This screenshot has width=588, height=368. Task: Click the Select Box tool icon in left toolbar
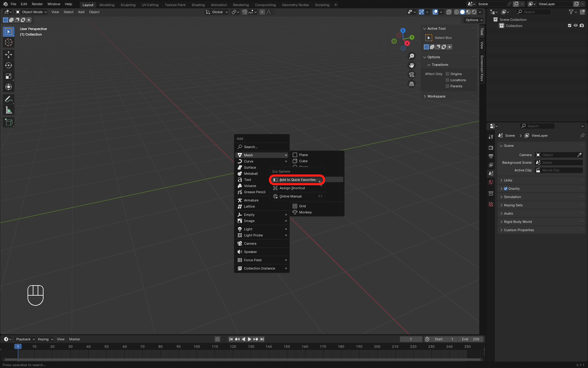(x=9, y=32)
